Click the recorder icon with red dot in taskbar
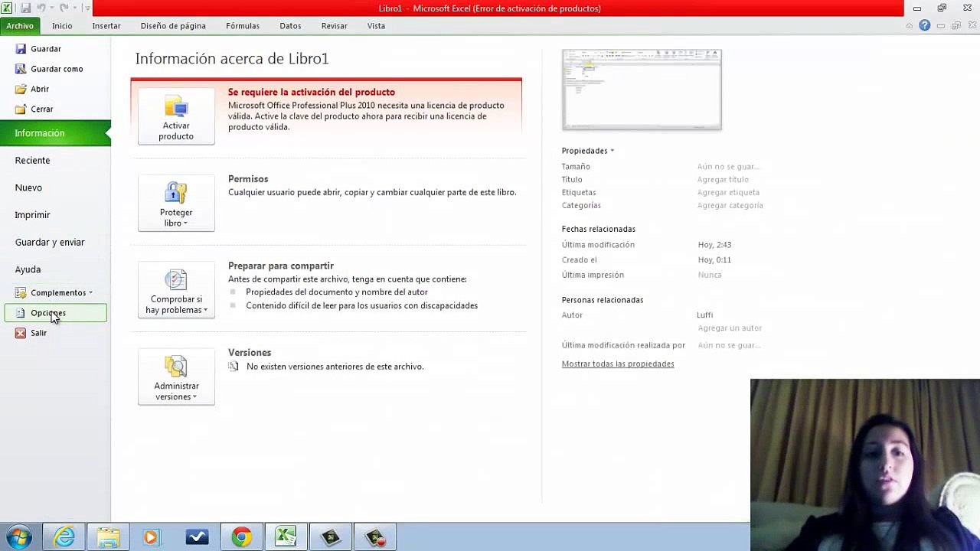The image size is (980, 551). [375, 537]
